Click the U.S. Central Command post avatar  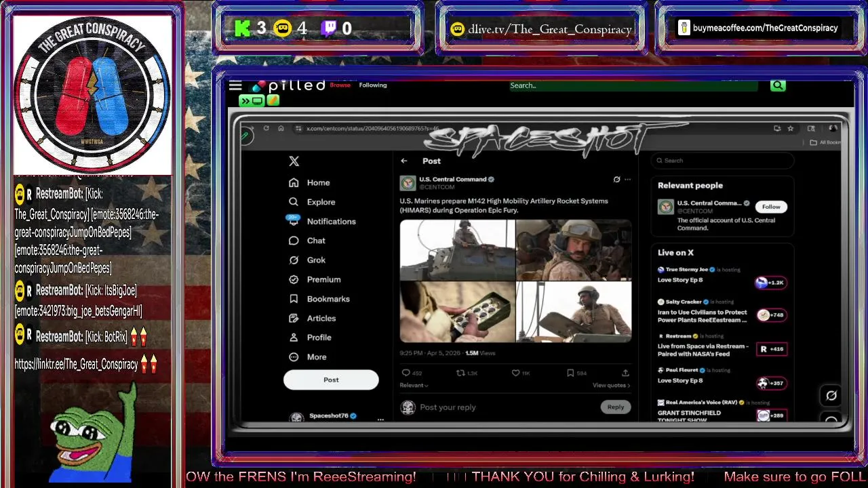(x=408, y=183)
